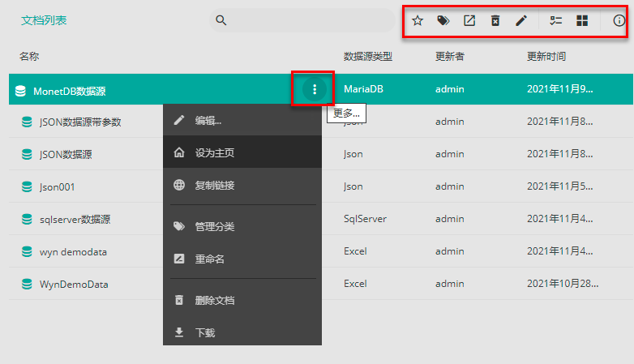Select the WynDemoData document row
Screen dimensions: 634x364
[x=74, y=285]
